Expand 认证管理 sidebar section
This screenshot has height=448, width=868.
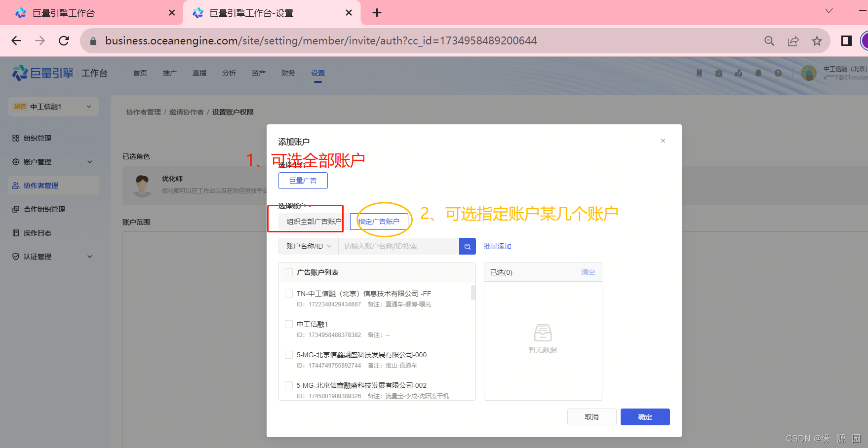(x=53, y=257)
